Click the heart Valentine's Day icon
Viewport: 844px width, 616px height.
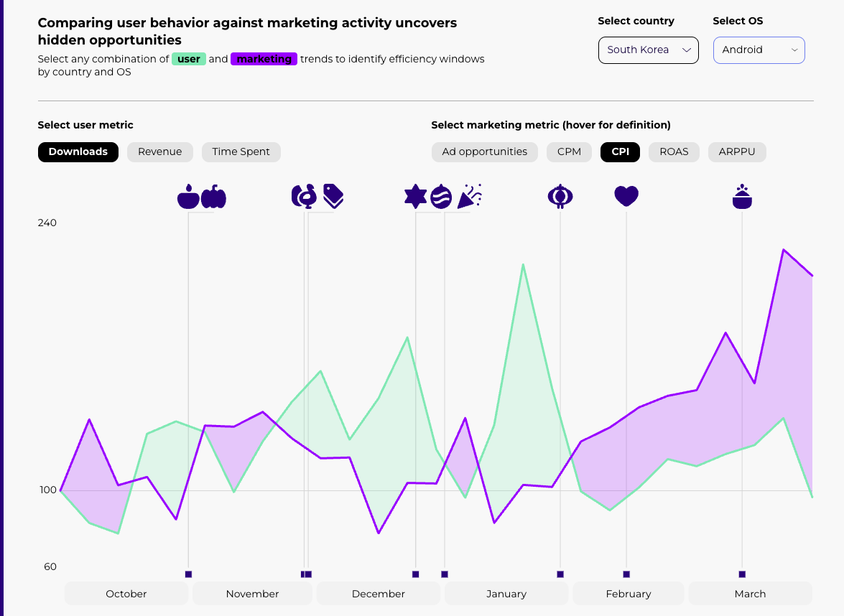point(626,196)
